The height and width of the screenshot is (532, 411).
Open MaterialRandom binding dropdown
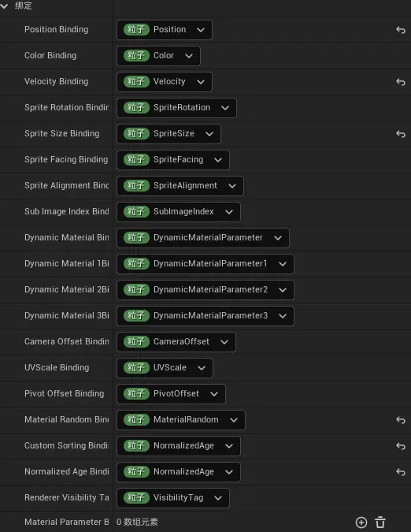tap(181, 420)
